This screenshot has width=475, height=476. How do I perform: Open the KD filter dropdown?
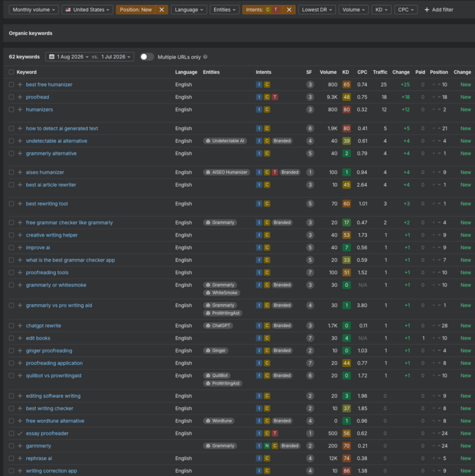(381, 10)
